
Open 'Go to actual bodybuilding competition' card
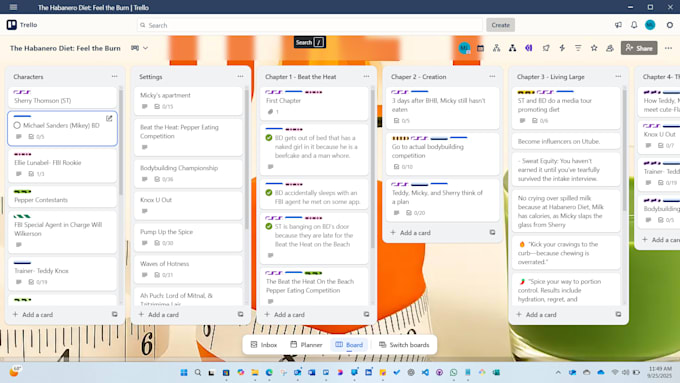tap(442, 154)
